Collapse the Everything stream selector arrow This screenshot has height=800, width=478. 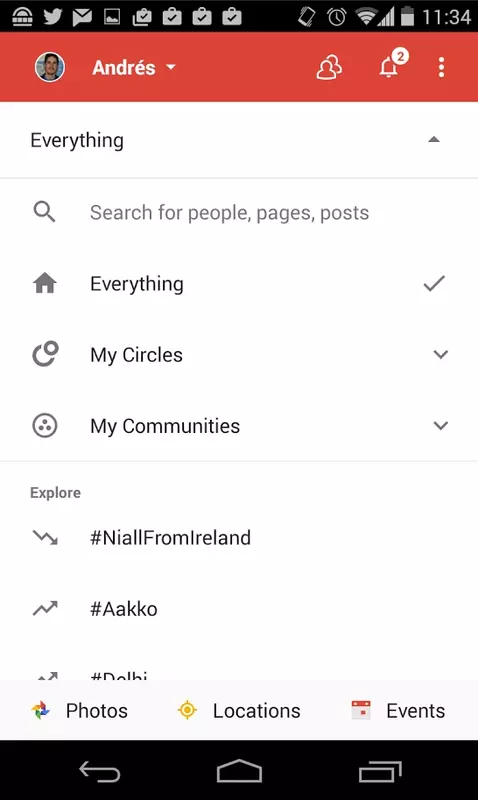(x=434, y=139)
